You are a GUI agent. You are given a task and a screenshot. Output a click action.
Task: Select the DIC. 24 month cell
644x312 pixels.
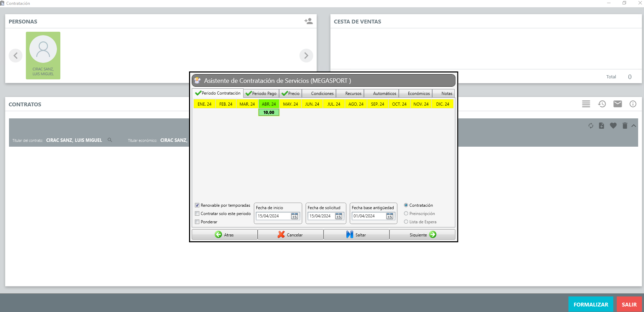tap(443, 104)
